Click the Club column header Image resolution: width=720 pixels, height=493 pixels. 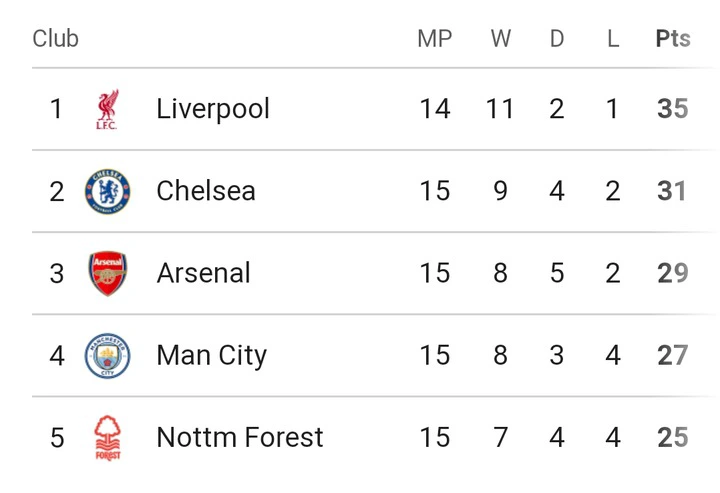point(56,39)
